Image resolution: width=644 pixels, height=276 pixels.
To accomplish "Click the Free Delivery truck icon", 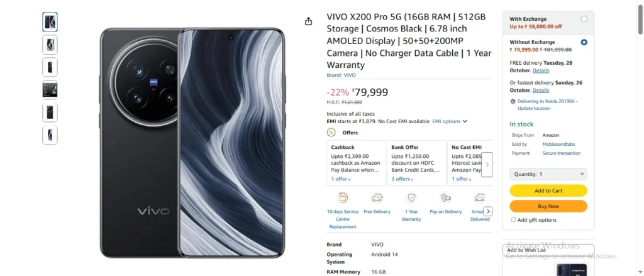I will coord(377,197).
